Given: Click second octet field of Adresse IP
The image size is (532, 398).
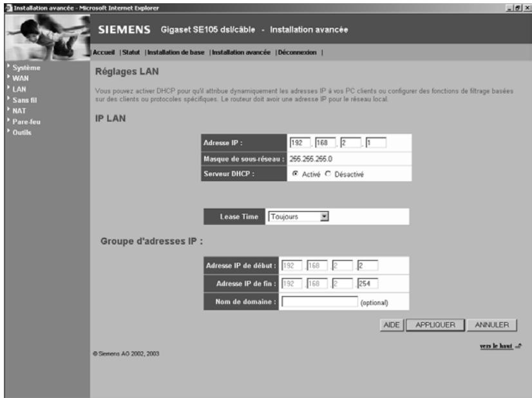Looking at the screenshot, I should 325,142.
